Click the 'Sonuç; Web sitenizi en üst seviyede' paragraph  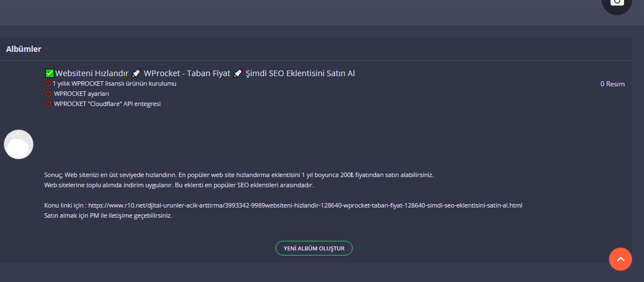[x=239, y=175]
